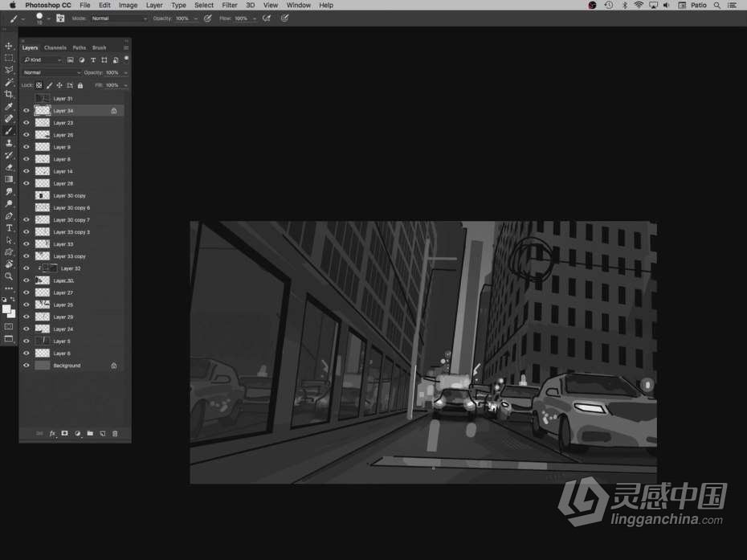Open the brush Mode dropdown in options bar
Screen dimensions: 747x560
[119, 18]
